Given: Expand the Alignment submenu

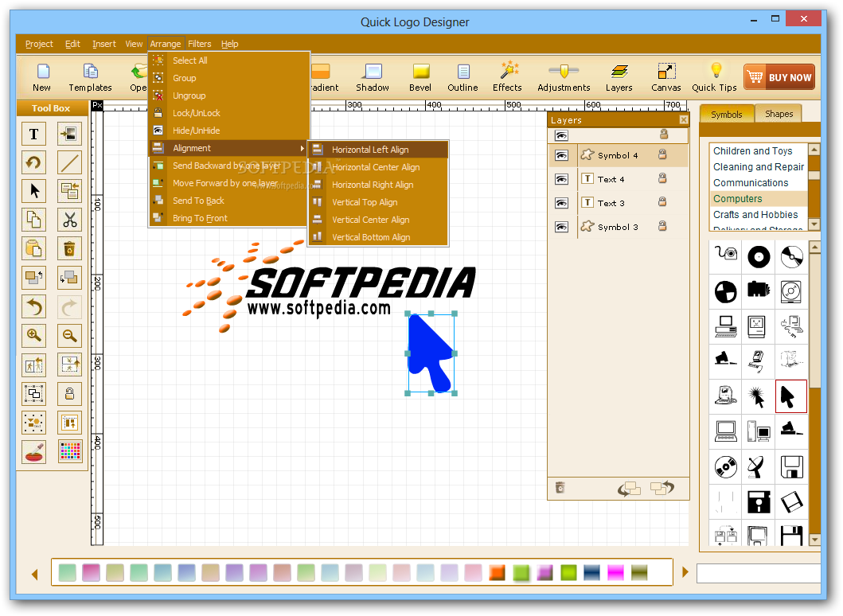Looking at the screenshot, I should [x=229, y=148].
